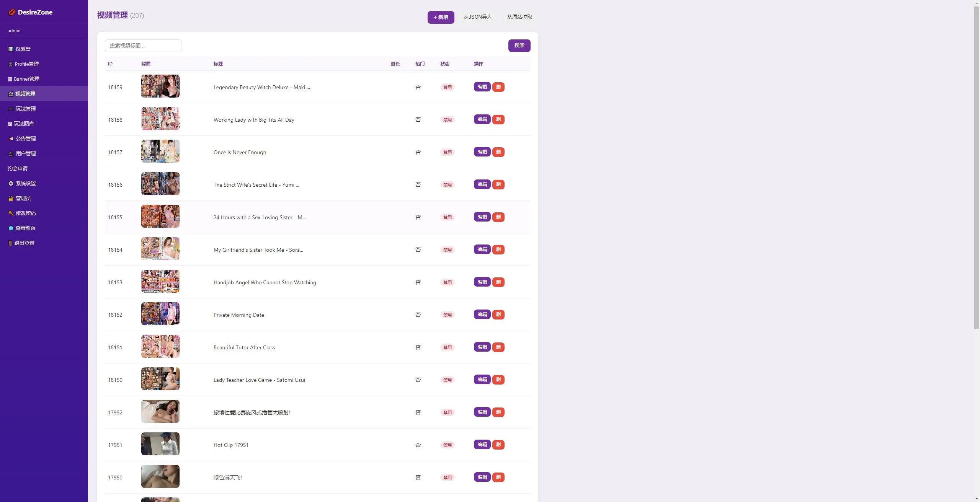Open 仪表盘 dashboard in sidebar
This screenshot has width=980, height=502.
(x=44, y=49)
